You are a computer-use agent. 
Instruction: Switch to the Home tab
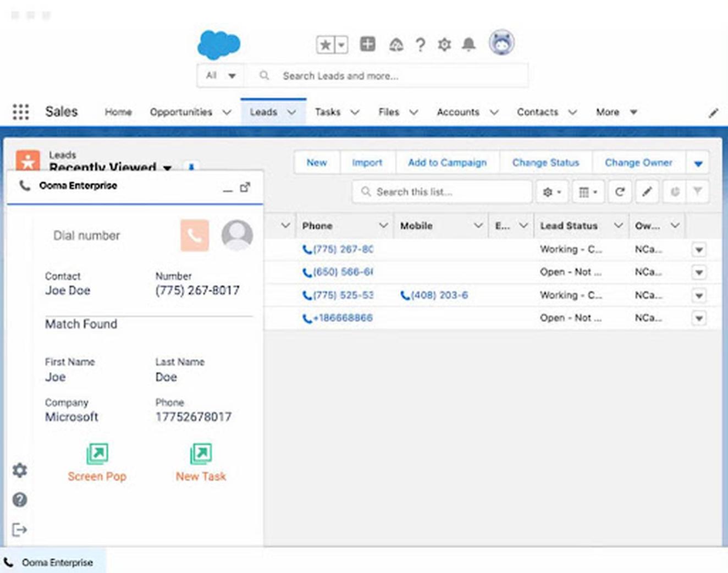(118, 112)
